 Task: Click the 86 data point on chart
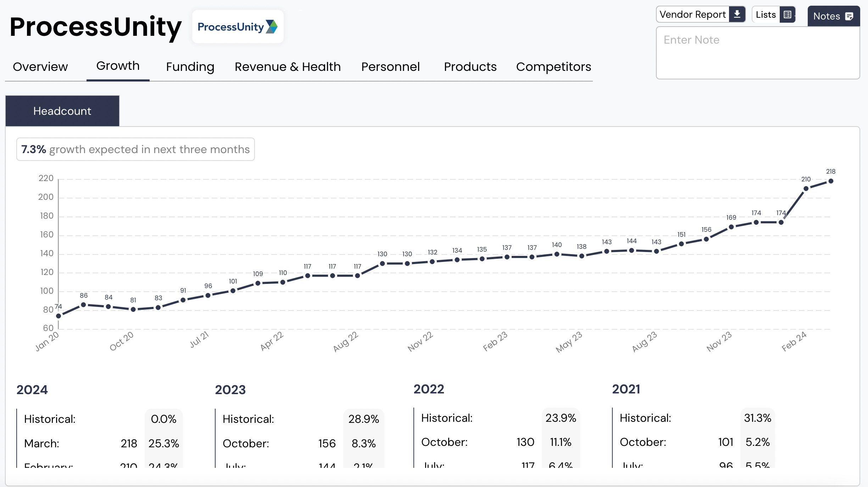click(x=83, y=305)
